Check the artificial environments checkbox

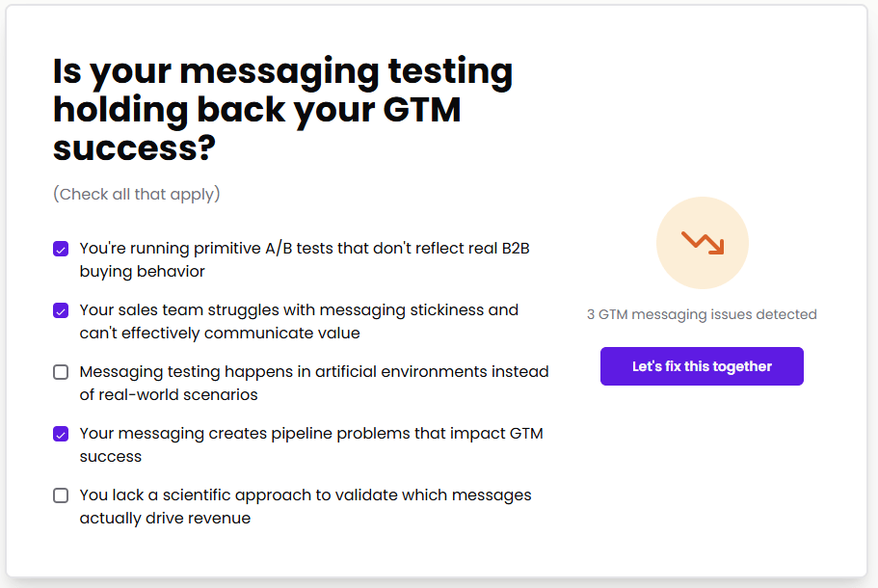click(x=61, y=372)
